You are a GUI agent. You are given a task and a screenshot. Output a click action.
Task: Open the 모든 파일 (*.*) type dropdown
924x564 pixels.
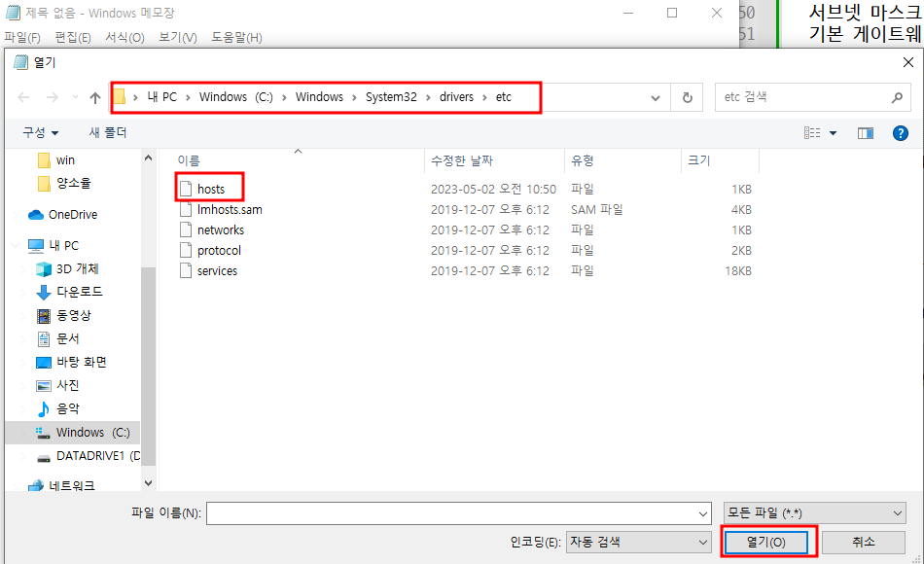(x=814, y=513)
